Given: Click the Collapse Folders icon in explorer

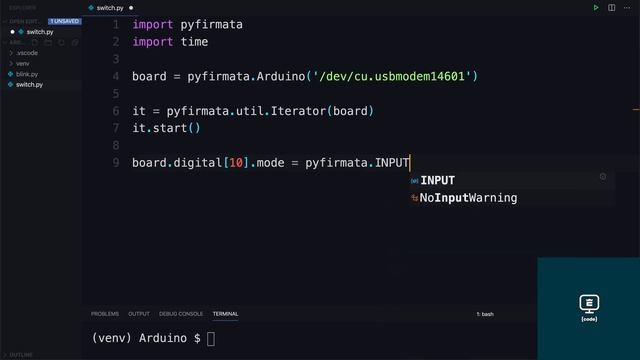Looking at the screenshot, I should tap(75, 42).
